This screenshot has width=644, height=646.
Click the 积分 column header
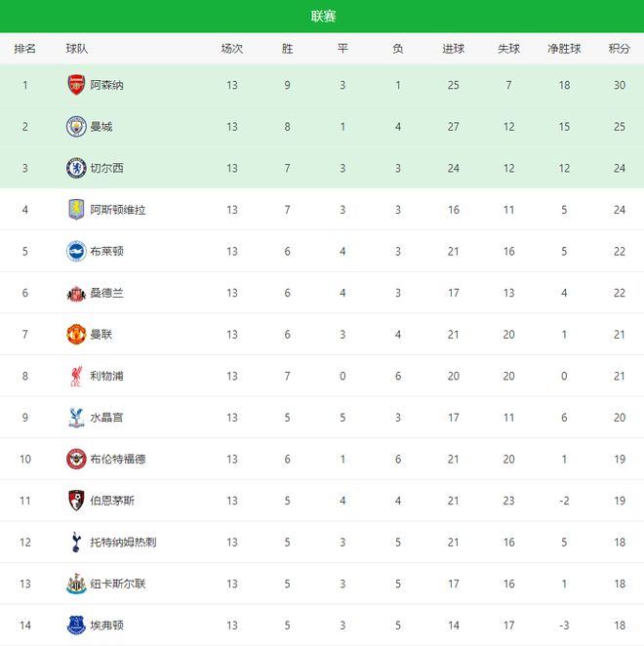(x=619, y=49)
